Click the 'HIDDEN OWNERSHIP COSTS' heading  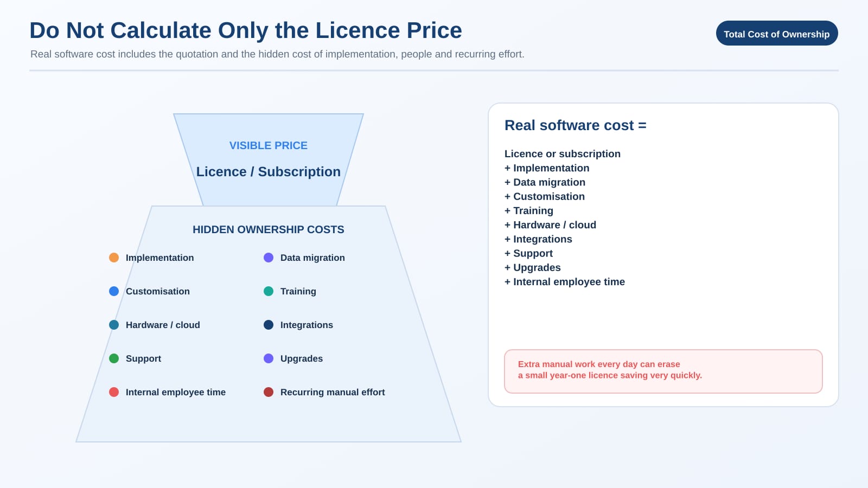click(269, 229)
